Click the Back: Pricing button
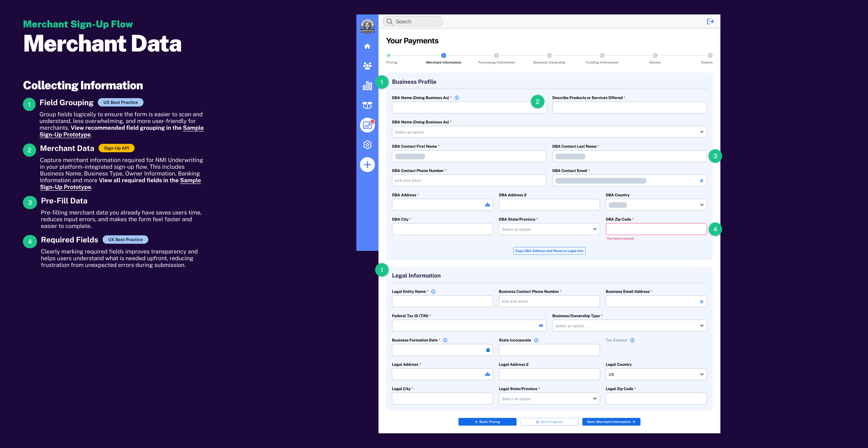 pyautogui.click(x=487, y=422)
